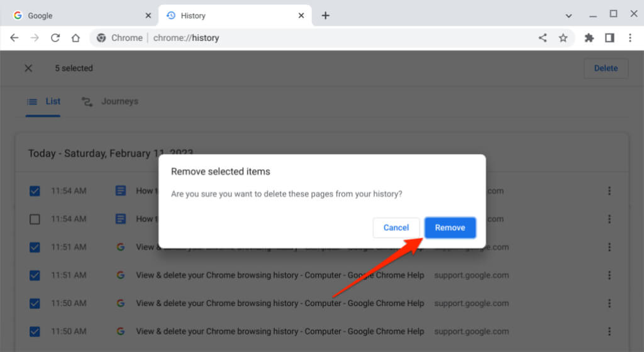Open more actions for first 11:51 AM entry
This screenshot has height=352, width=644.
pyautogui.click(x=609, y=247)
